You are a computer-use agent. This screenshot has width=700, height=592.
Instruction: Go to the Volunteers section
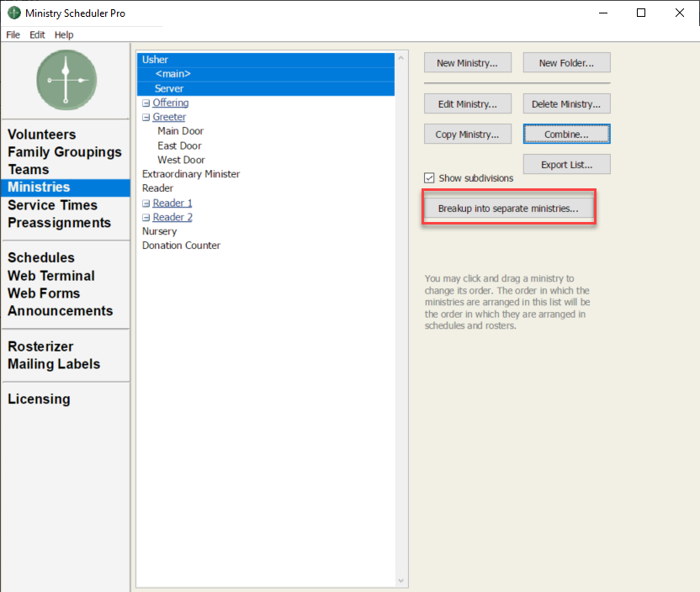(42, 135)
